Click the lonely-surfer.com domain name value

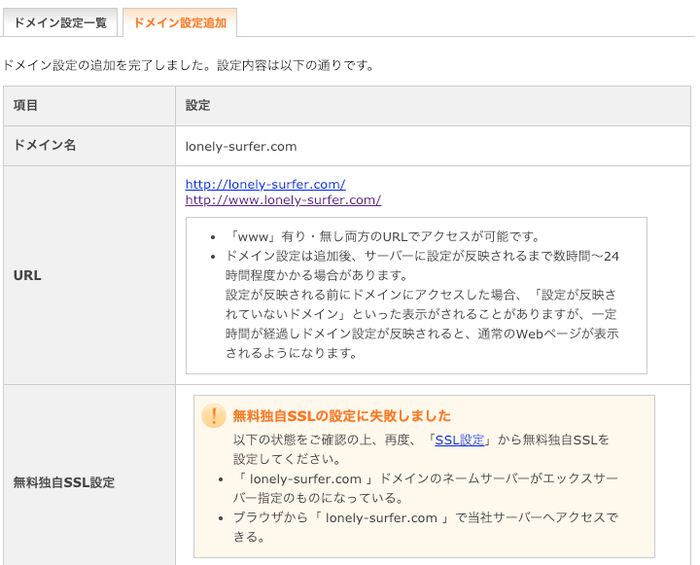coord(241,146)
